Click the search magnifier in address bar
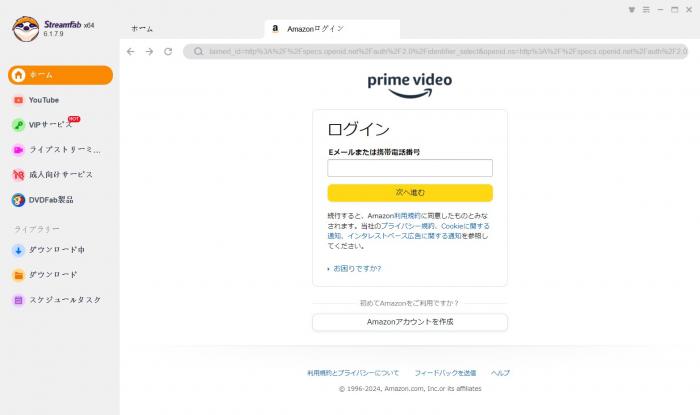 point(198,52)
